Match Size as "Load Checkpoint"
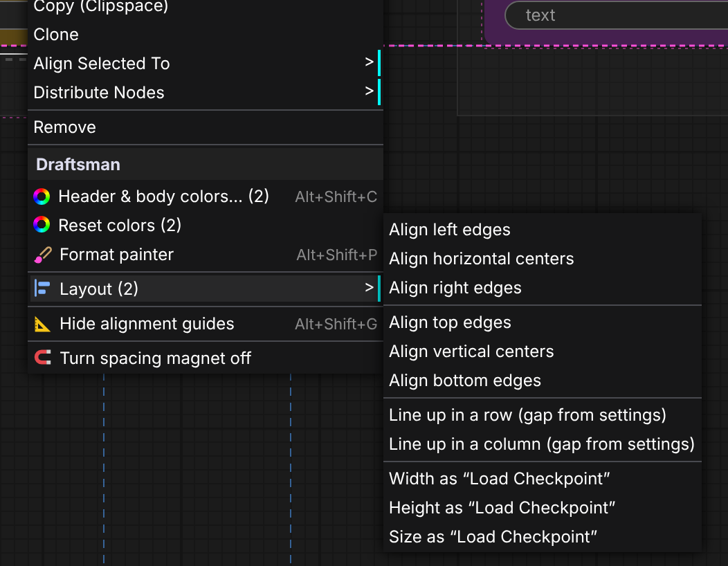Image resolution: width=728 pixels, height=566 pixels. pyautogui.click(x=543, y=536)
